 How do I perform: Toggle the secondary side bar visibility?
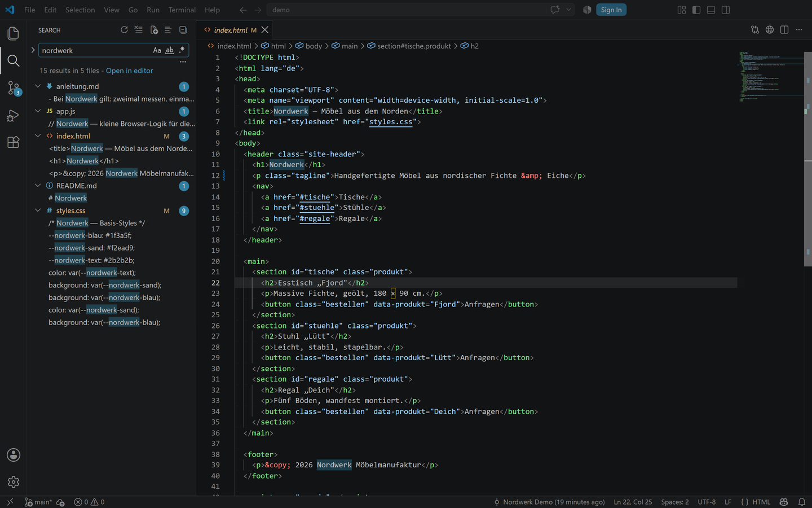[x=726, y=10]
